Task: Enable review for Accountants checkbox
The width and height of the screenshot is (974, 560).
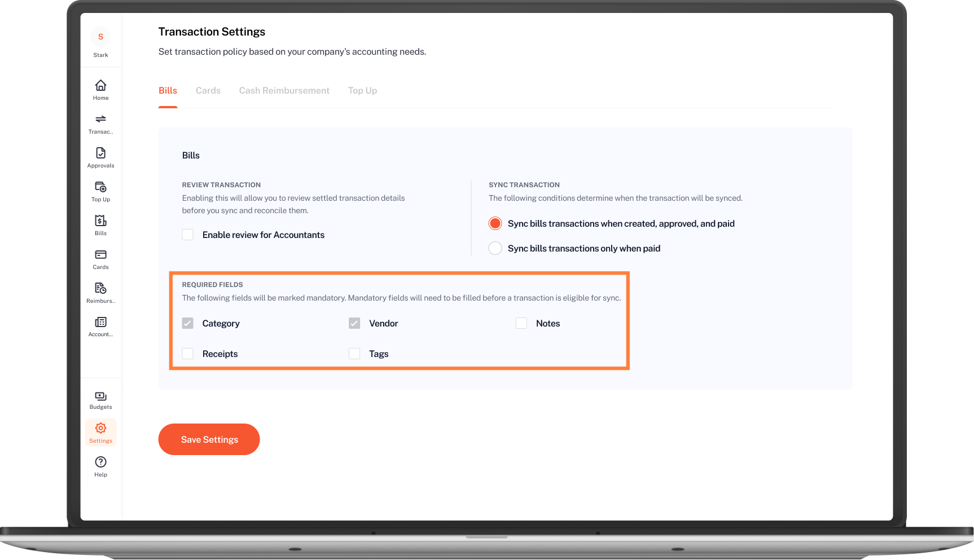Action: (188, 235)
